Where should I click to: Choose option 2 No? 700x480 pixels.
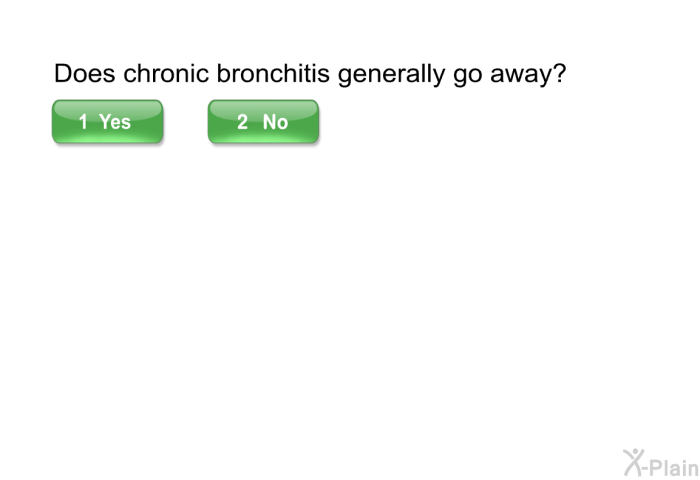coord(263,121)
